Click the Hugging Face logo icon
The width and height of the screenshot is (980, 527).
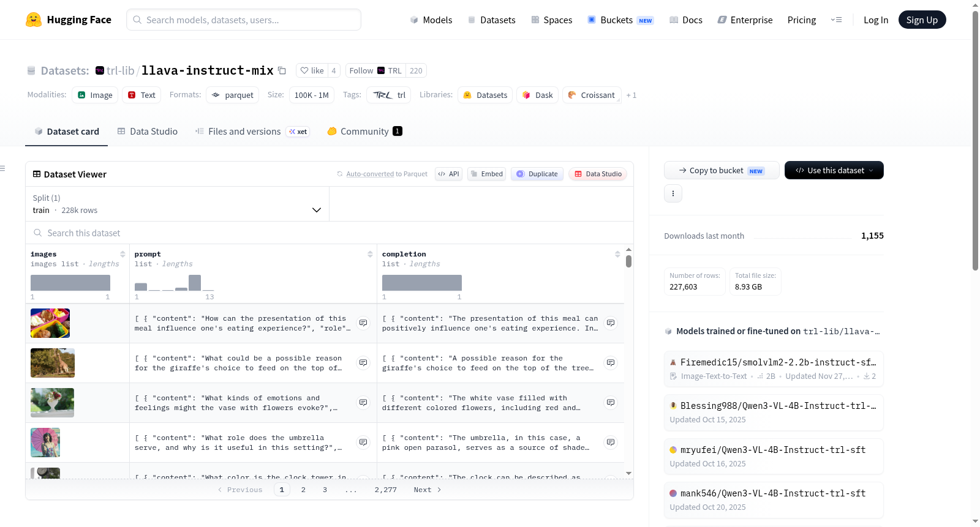[x=34, y=20]
